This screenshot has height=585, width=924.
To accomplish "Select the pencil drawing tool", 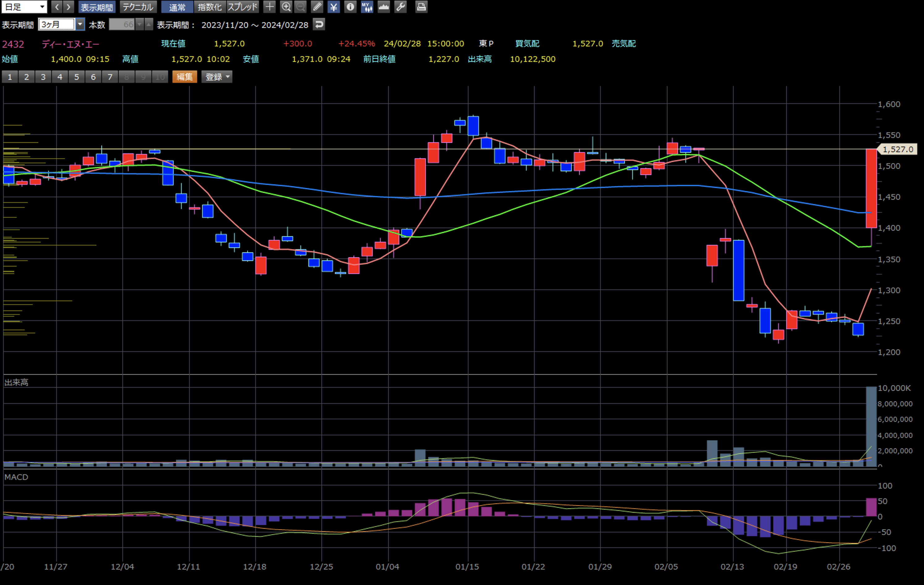I will [x=317, y=6].
